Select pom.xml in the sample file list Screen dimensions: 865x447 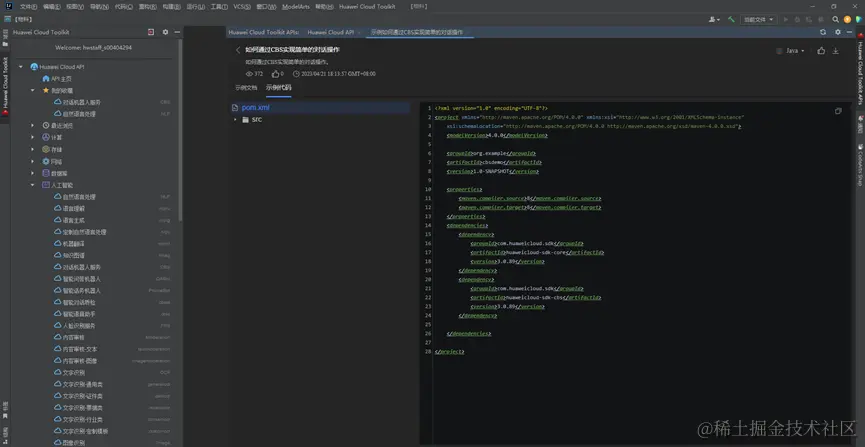click(x=321, y=108)
